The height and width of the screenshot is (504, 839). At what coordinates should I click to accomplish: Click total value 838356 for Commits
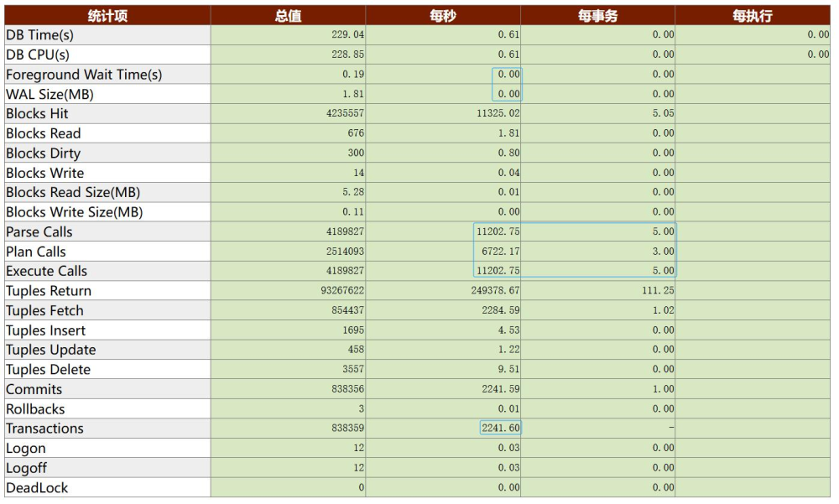[x=348, y=389]
